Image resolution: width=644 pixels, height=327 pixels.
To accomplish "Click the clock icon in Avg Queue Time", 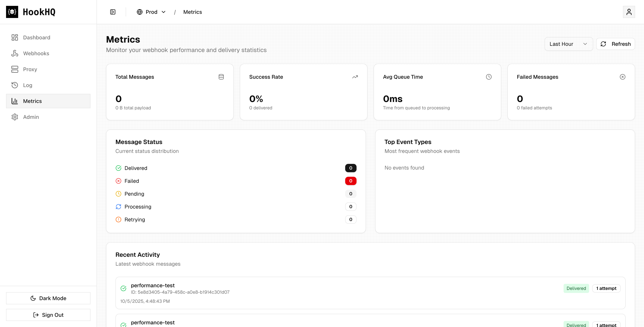I will coord(489,77).
